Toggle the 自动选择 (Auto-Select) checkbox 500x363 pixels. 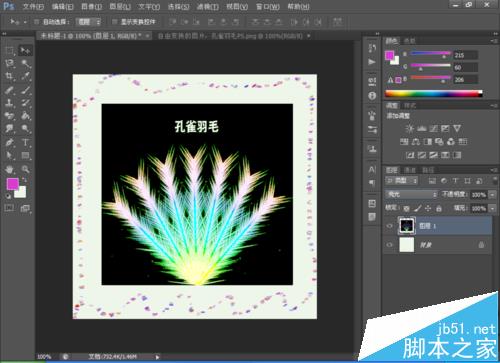37,22
